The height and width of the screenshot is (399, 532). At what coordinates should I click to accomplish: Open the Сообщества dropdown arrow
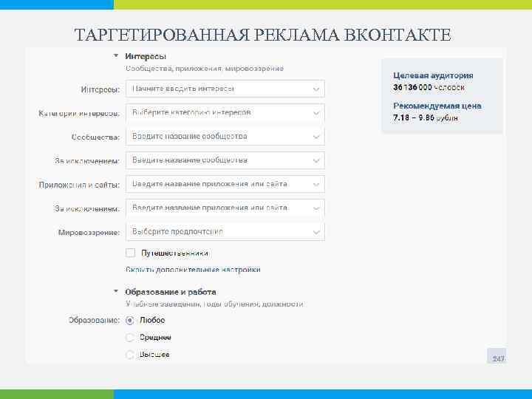[316, 137]
